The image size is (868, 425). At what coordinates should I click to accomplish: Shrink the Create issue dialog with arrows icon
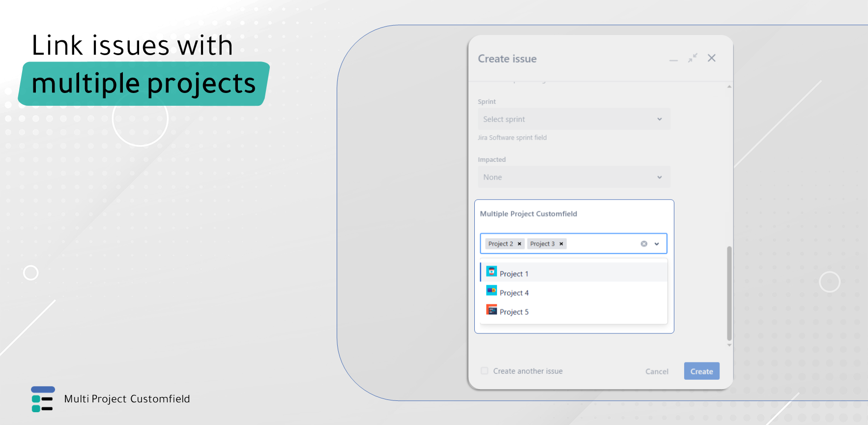693,58
